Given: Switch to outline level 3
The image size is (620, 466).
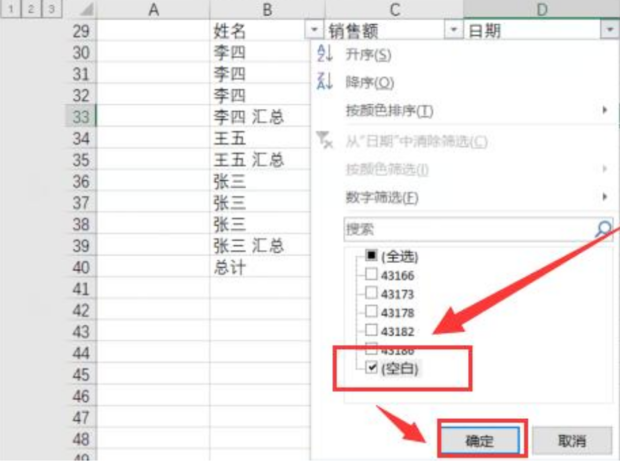Looking at the screenshot, I should click(x=51, y=9).
